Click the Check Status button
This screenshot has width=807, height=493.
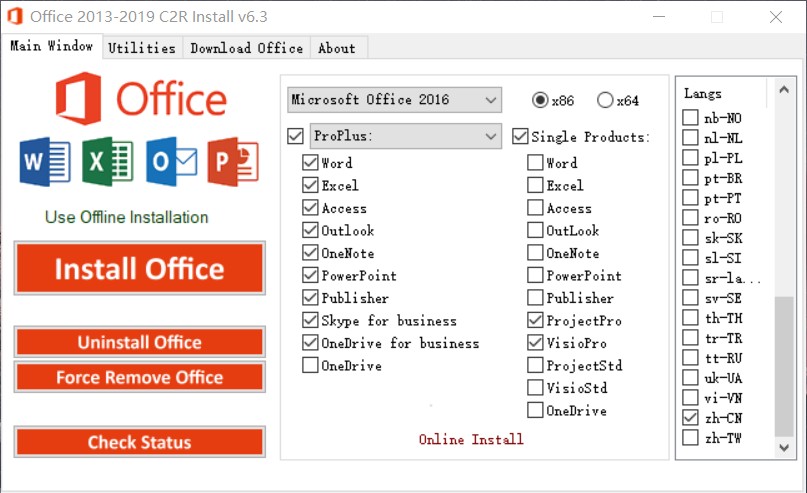tap(139, 442)
